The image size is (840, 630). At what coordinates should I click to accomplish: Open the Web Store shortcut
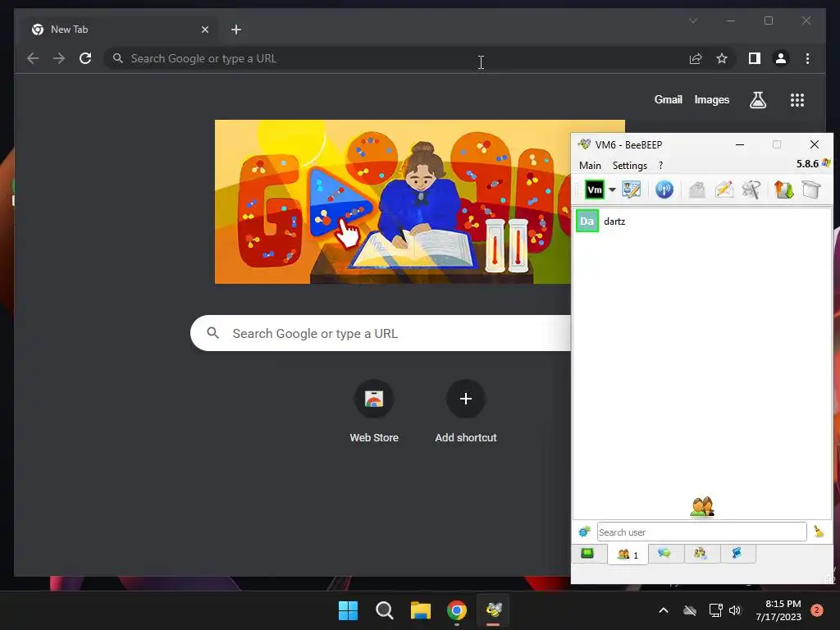[374, 412]
